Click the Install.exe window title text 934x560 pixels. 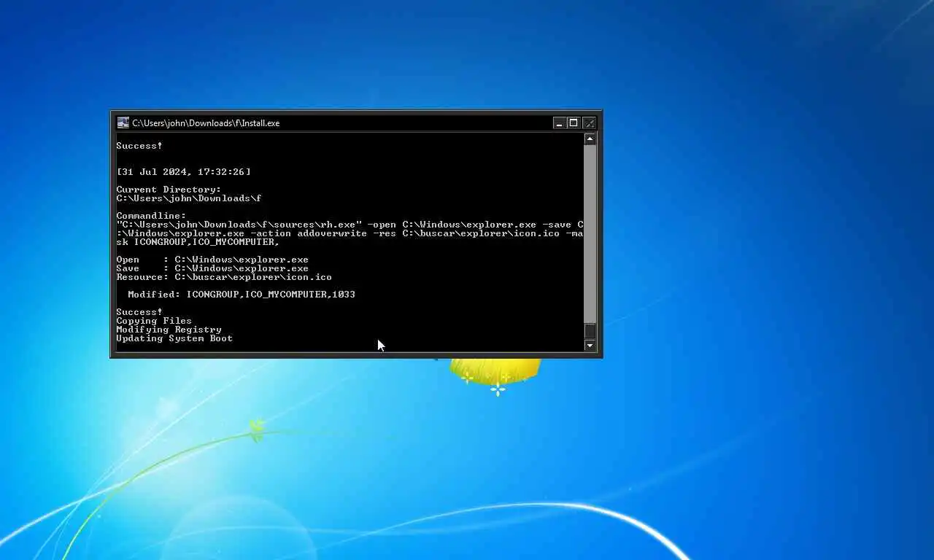(206, 123)
